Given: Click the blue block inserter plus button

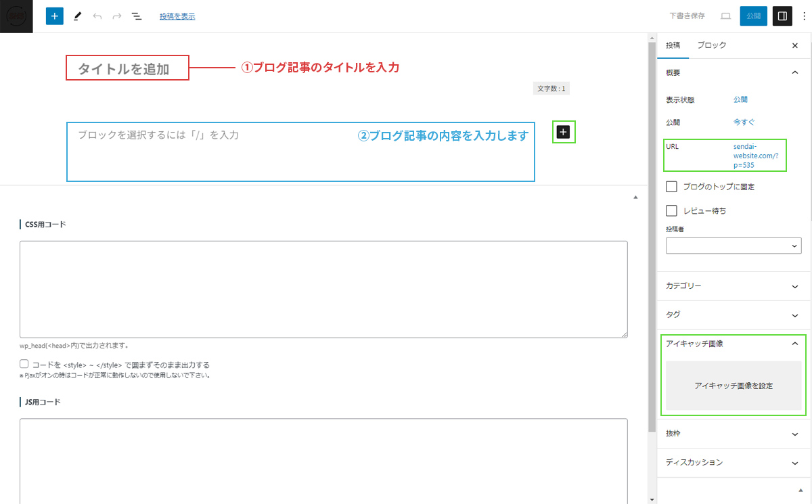Looking at the screenshot, I should 55,16.
